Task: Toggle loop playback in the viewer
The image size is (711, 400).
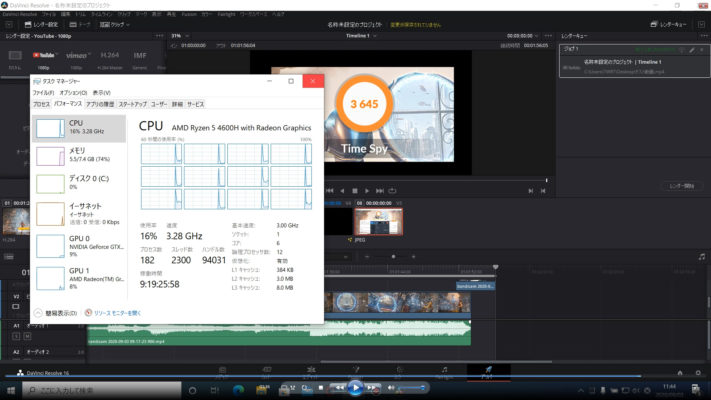Action: [x=392, y=191]
